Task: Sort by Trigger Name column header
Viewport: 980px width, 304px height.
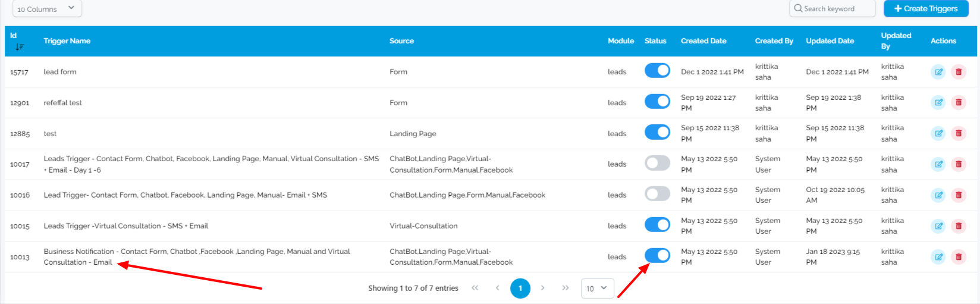Action: [x=67, y=41]
